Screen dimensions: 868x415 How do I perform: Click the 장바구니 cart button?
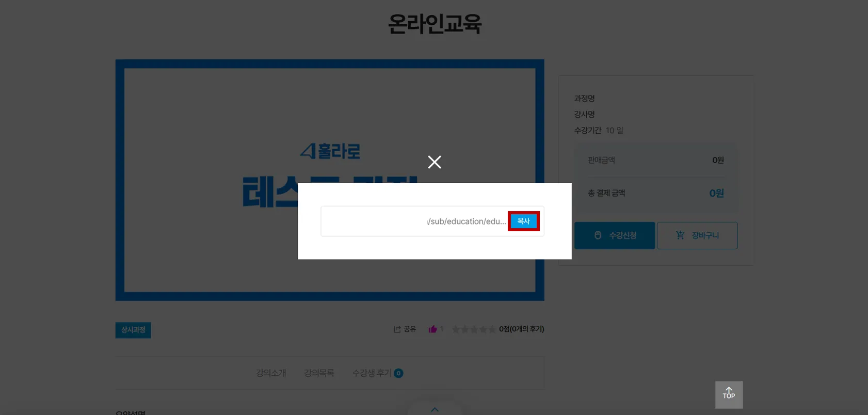(x=697, y=235)
